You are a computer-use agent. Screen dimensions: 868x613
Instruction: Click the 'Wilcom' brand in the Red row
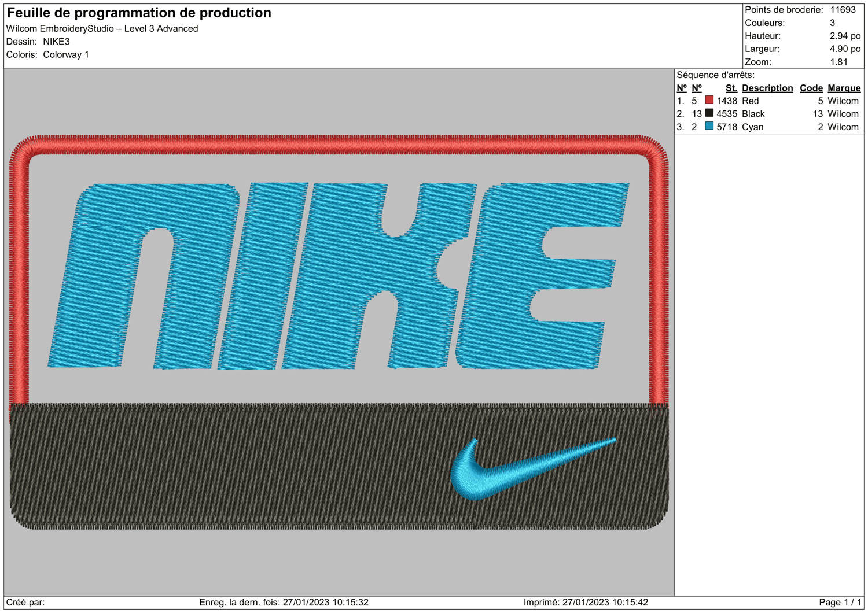click(843, 101)
